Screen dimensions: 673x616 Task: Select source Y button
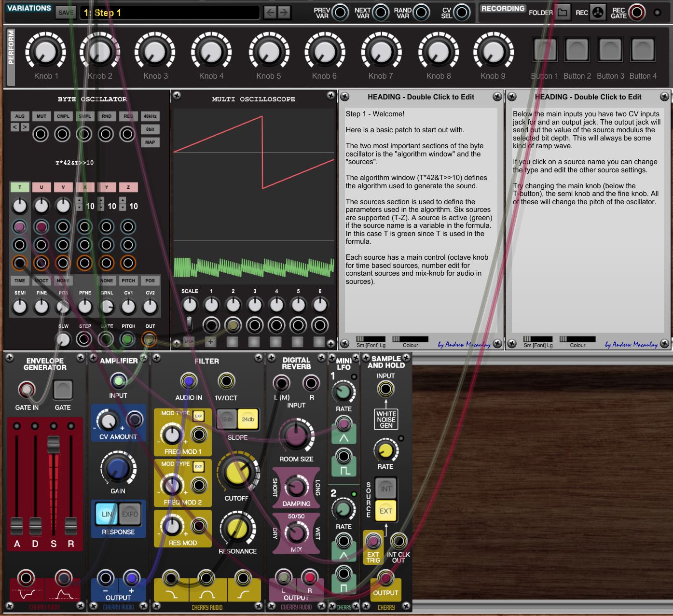(x=107, y=187)
